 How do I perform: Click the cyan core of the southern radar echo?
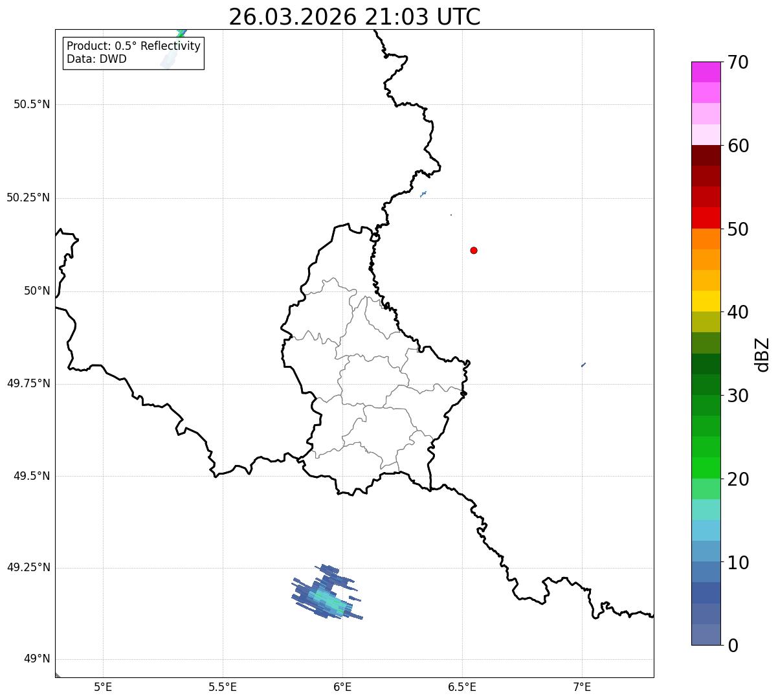click(x=331, y=602)
